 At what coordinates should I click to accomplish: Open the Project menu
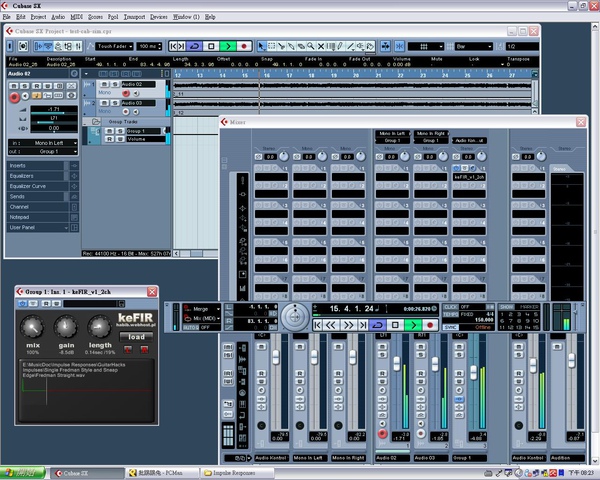38,17
